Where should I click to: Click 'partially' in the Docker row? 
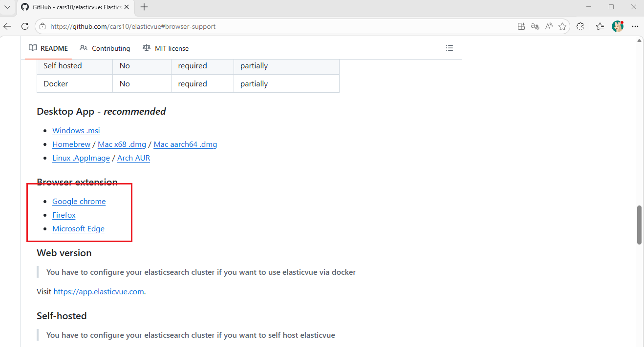[x=254, y=83]
